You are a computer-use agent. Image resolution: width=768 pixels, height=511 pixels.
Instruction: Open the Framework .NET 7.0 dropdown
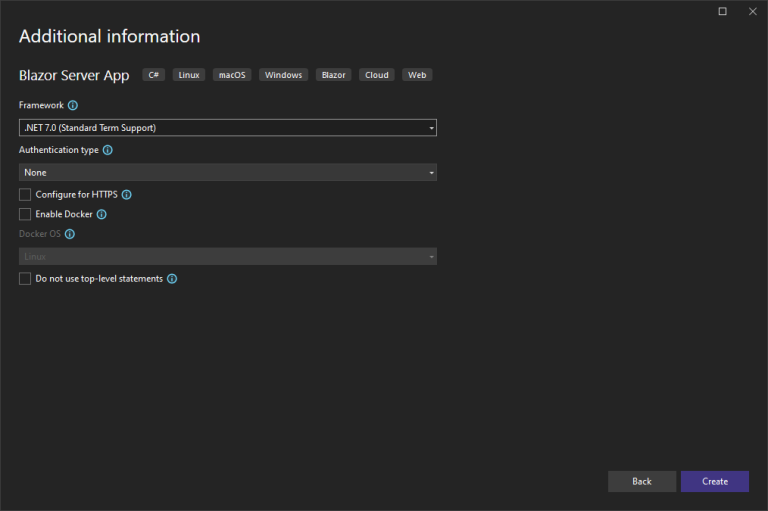(x=228, y=128)
